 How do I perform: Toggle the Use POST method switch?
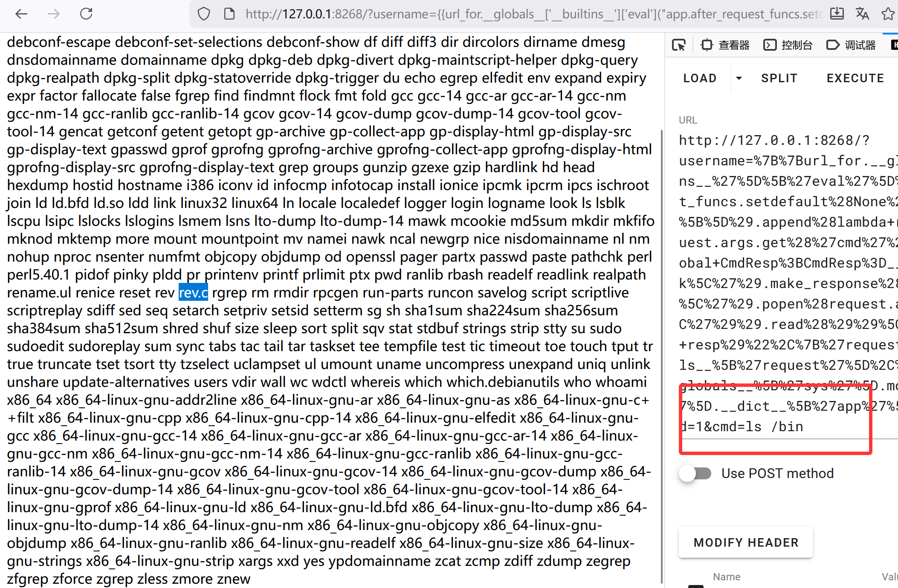coord(696,473)
